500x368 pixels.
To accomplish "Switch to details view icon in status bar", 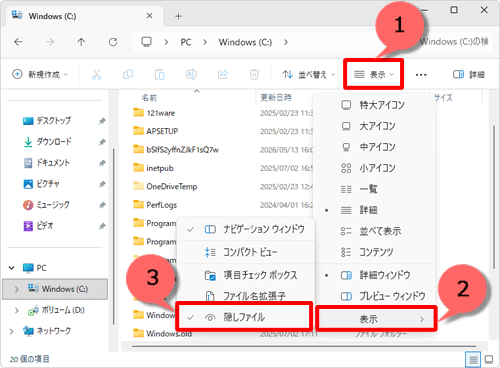I will click(x=473, y=359).
